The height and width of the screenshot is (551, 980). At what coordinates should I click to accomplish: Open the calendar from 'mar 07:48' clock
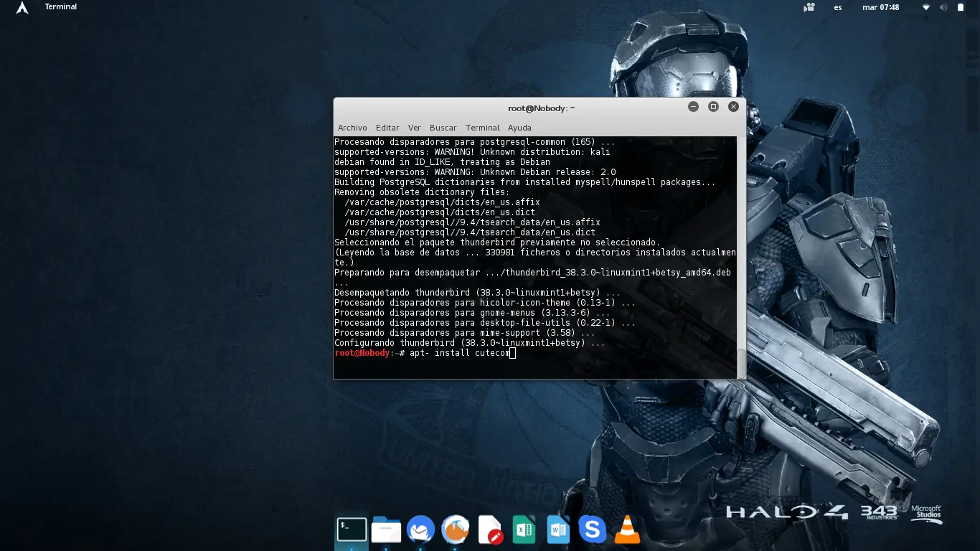pyautogui.click(x=880, y=7)
